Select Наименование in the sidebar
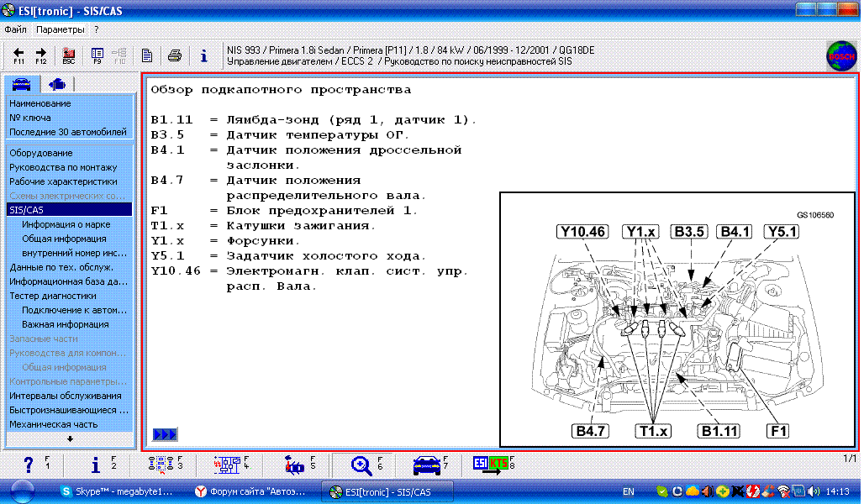 point(40,103)
